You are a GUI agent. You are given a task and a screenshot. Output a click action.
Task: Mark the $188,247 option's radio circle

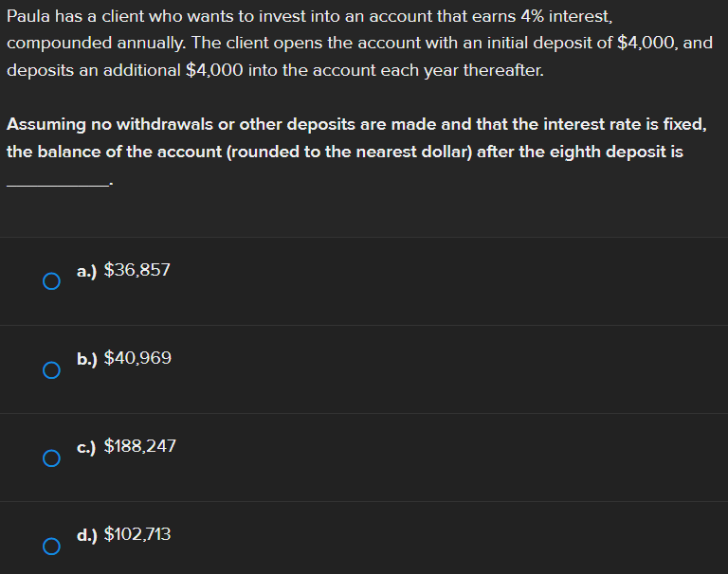51,458
